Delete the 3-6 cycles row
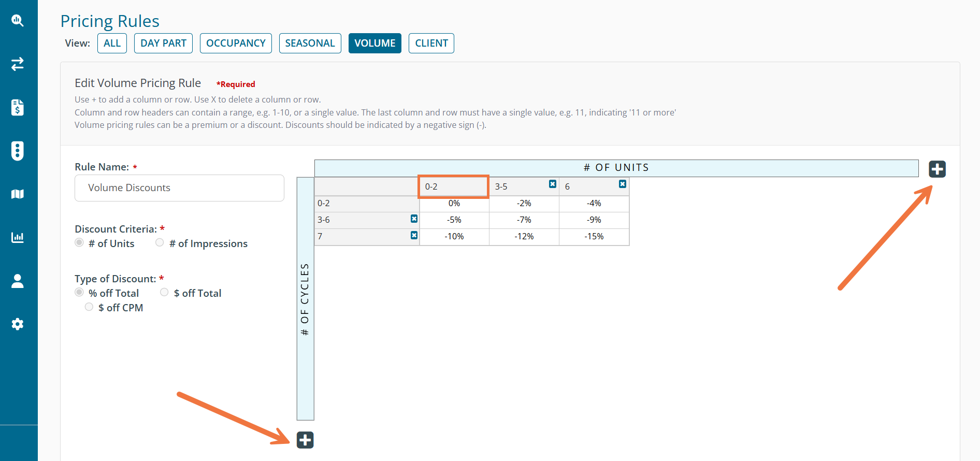 pyautogui.click(x=414, y=219)
